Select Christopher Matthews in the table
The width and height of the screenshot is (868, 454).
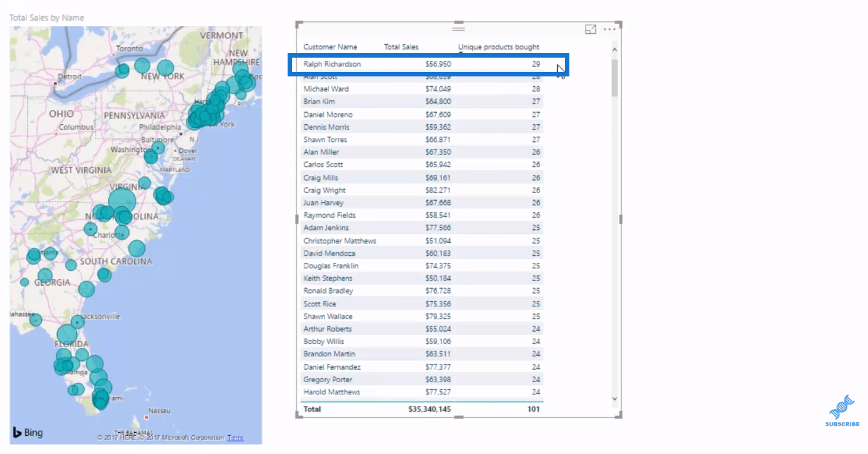339,241
